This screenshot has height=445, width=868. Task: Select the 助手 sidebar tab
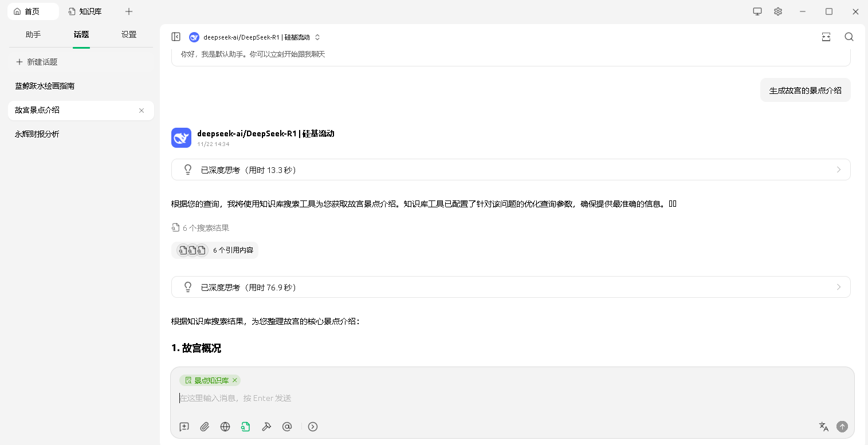pyautogui.click(x=33, y=34)
